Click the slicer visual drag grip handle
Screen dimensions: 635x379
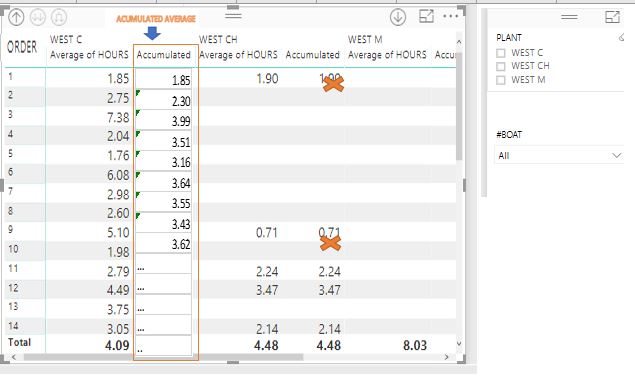569,17
